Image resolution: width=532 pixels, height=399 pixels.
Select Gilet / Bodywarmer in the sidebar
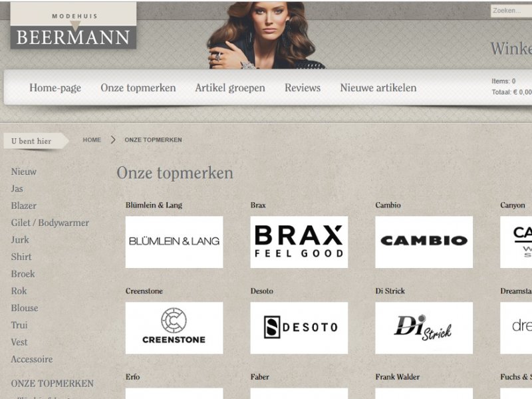click(50, 223)
